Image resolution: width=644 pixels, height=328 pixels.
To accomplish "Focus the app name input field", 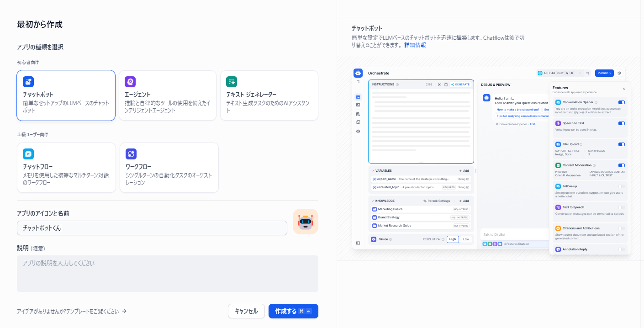I will pyautogui.click(x=152, y=228).
